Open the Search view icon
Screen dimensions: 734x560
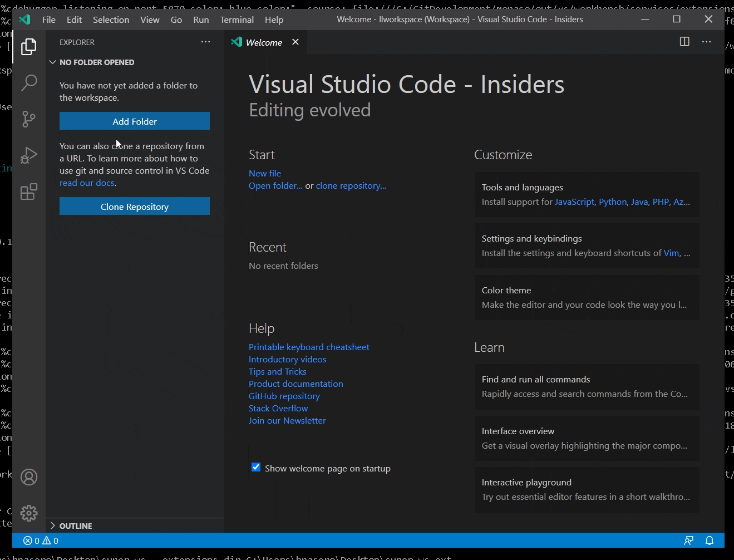pyautogui.click(x=29, y=83)
